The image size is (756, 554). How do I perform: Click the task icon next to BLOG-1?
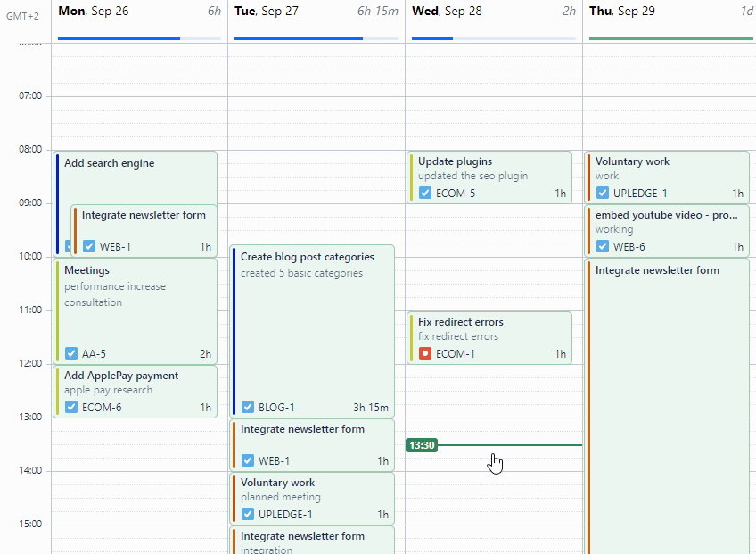point(247,408)
